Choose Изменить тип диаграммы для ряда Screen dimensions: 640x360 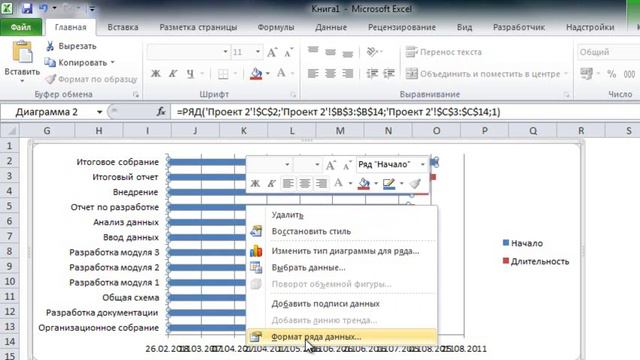342,251
